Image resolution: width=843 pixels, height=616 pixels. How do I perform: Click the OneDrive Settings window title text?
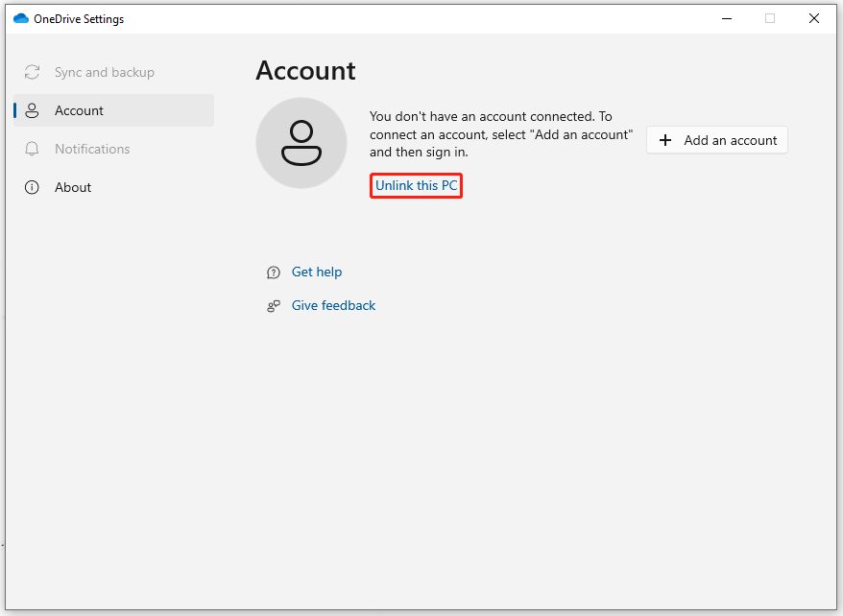pos(79,19)
